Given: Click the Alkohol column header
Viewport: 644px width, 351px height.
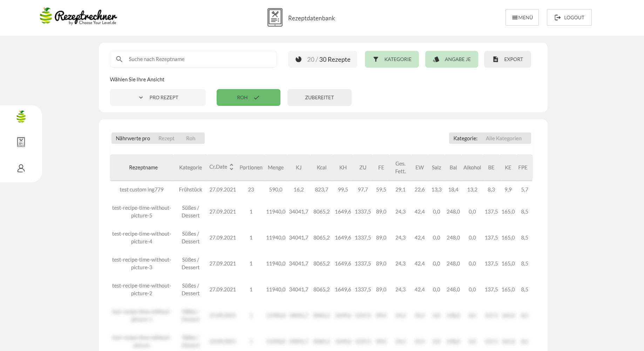Looking at the screenshot, I should [472, 168].
